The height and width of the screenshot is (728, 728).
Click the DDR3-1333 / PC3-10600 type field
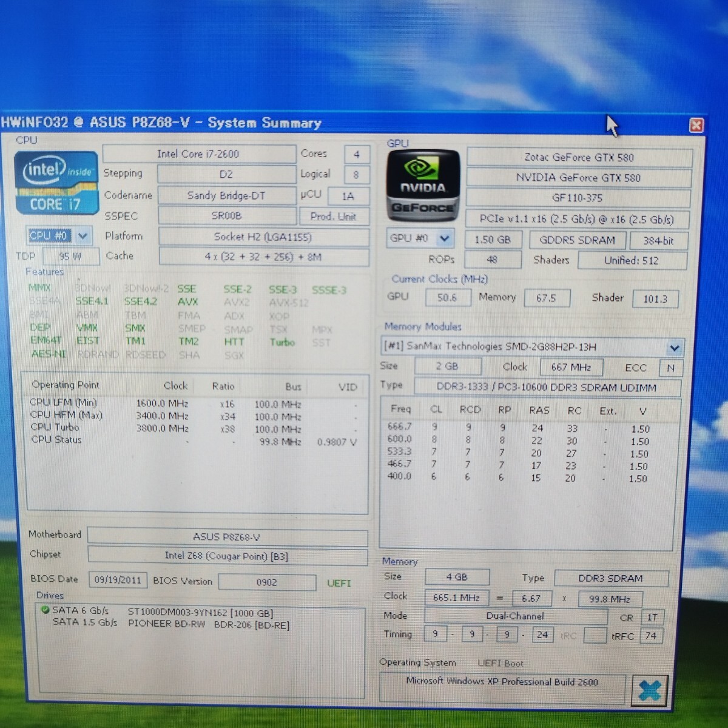click(547, 387)
